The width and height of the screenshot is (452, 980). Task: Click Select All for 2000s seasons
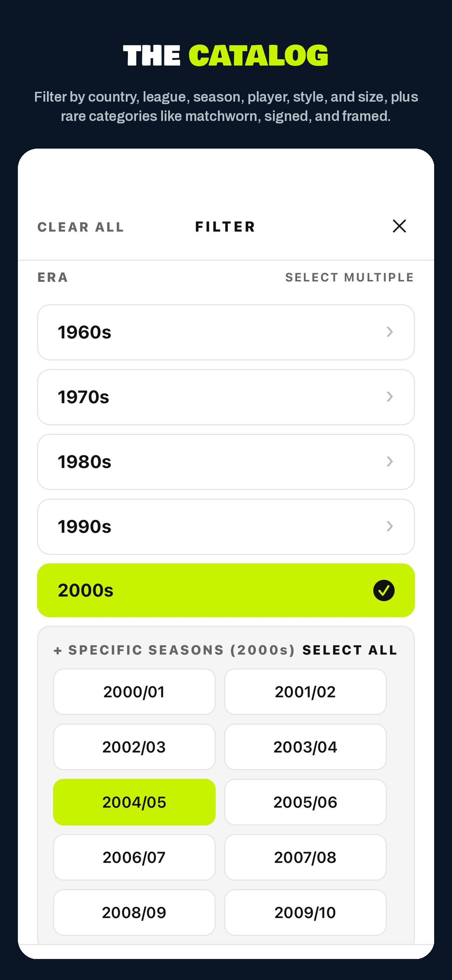(x=350, y=650)
